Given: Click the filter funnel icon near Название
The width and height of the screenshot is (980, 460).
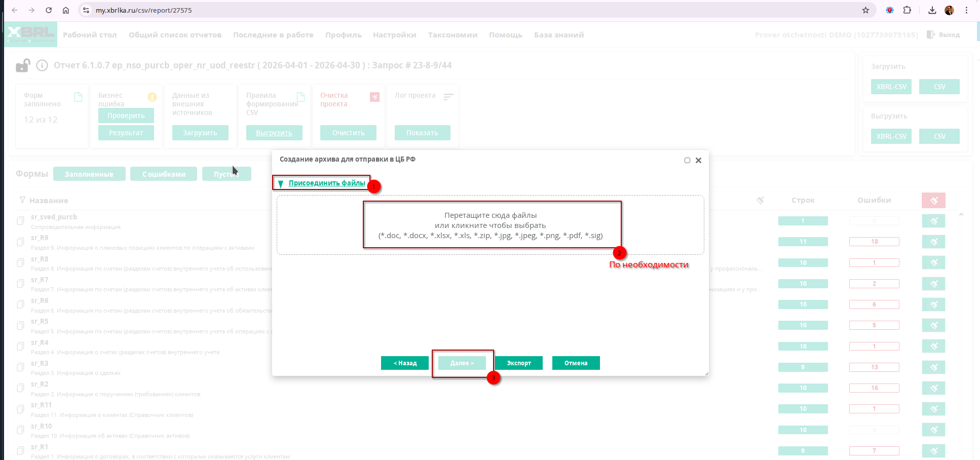Looking at the screenshot, I should point(22,200).
